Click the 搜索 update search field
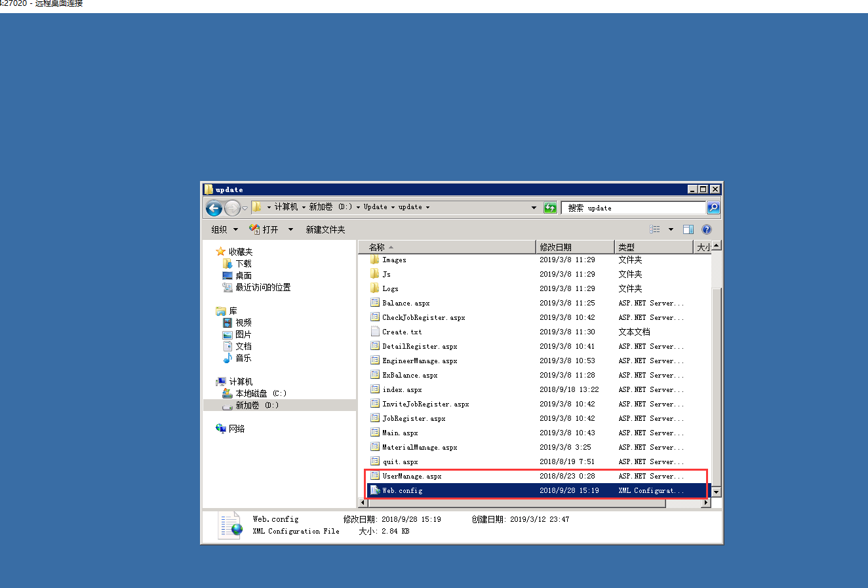 pos(633,208)
